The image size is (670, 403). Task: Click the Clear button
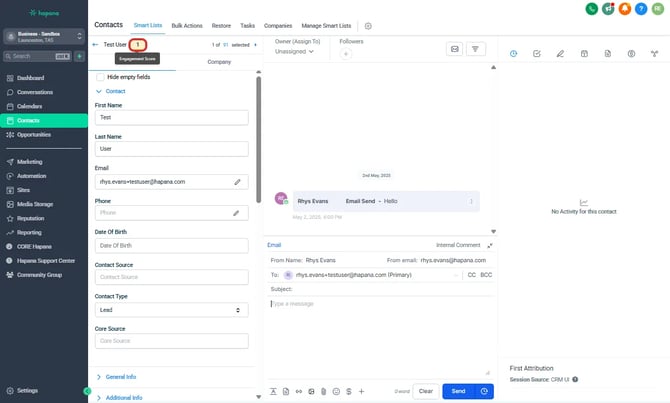coord(425,391)
